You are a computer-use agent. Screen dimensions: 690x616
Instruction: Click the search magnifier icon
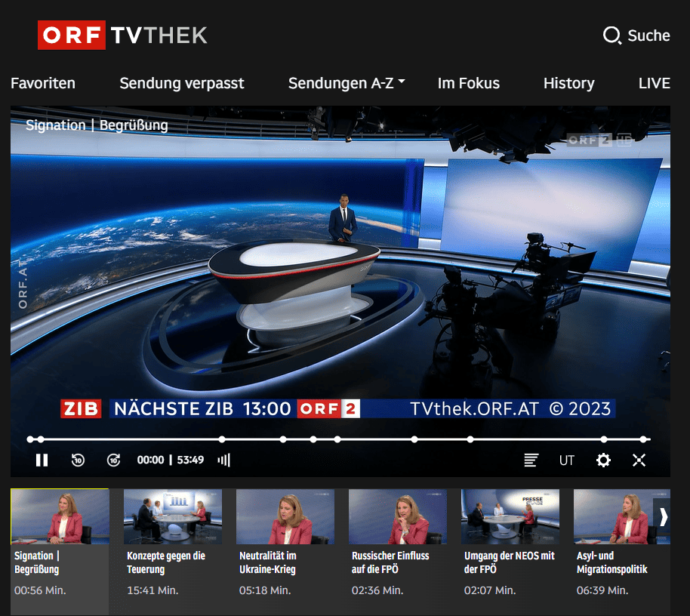point(611,35)
